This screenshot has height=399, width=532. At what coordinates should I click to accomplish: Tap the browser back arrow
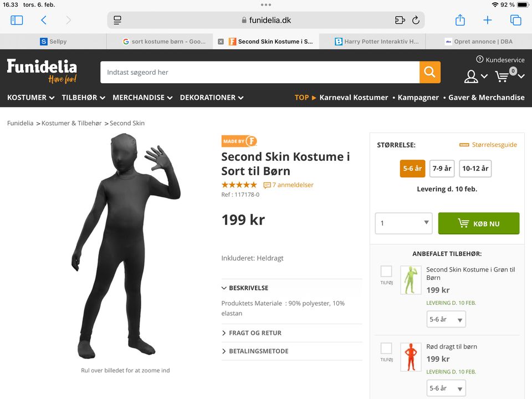44,20
